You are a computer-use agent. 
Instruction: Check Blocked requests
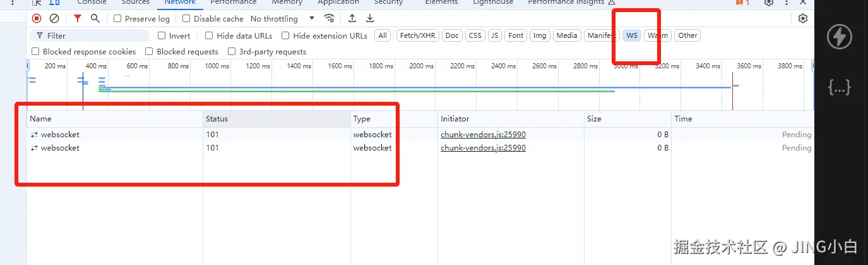(149, 51)
